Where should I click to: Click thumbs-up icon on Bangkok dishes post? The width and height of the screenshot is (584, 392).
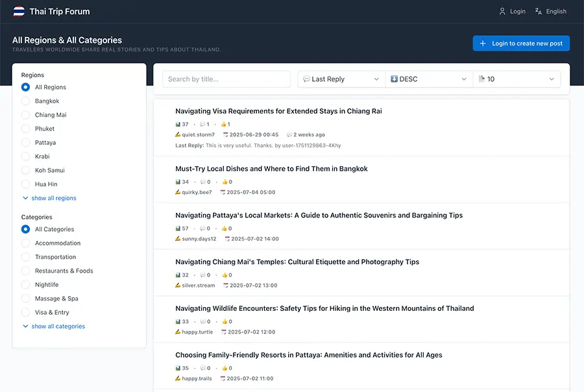(x=225, y=182)
